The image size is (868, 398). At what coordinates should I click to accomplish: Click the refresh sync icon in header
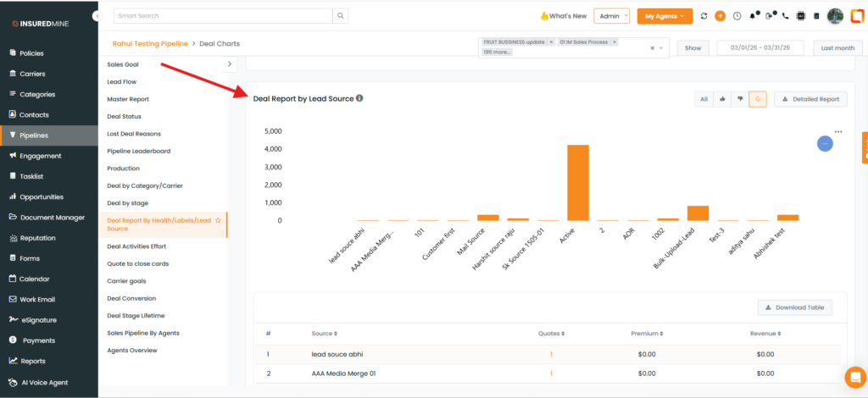coord(704,16)
